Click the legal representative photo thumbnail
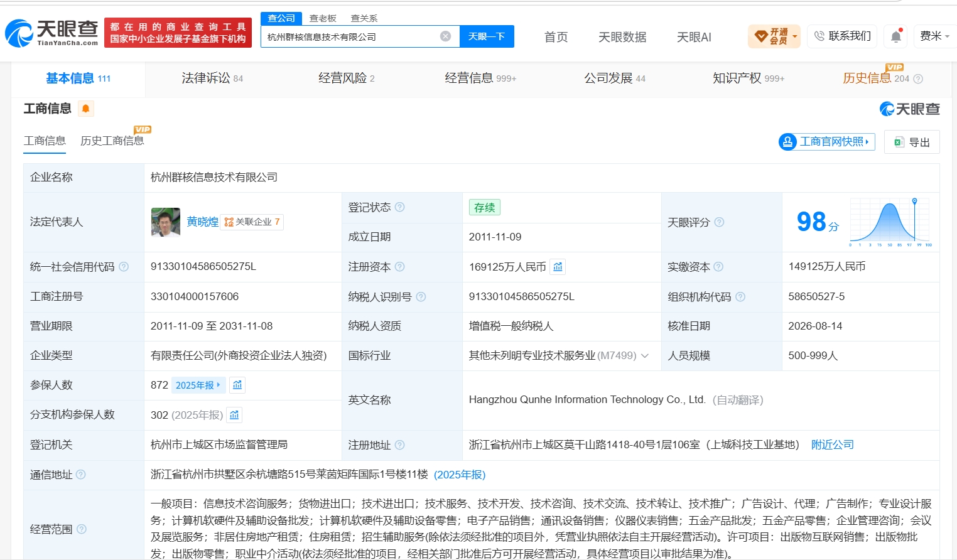Viewport: 957px width, 560px height. tap(166, 222)
